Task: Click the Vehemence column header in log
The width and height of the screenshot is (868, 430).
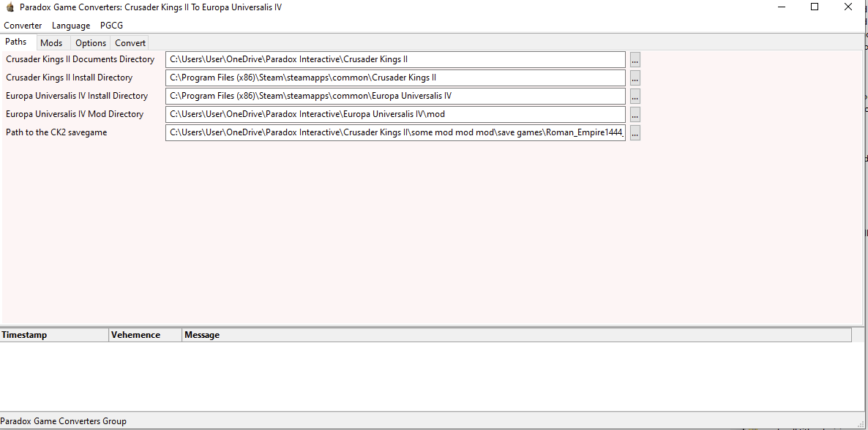Action: pos(145,335)
